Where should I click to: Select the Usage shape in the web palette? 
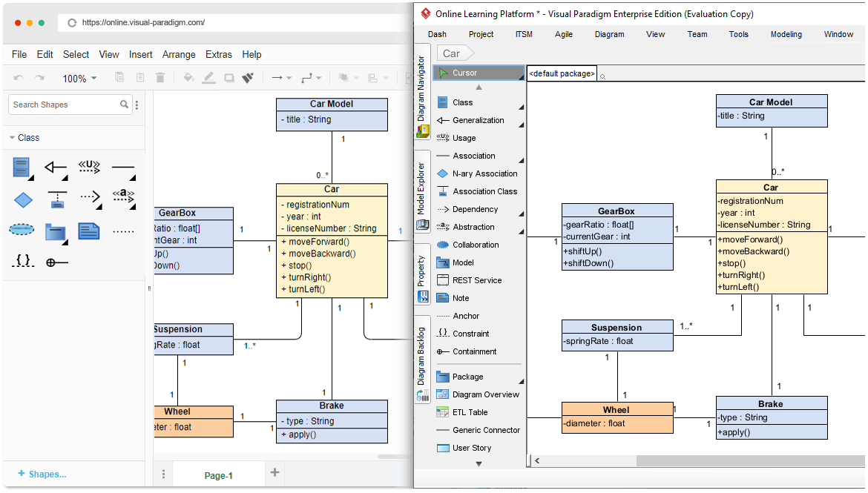pos(89,166)
